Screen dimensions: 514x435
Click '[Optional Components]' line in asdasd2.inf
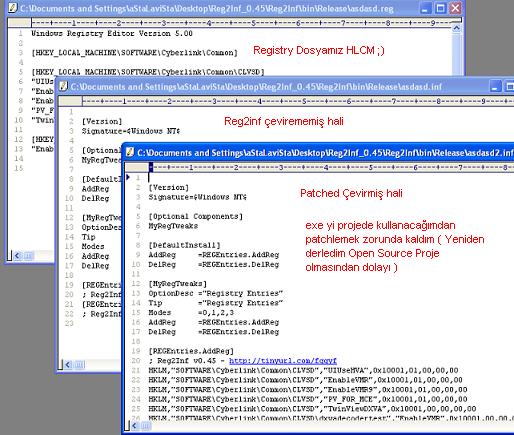coord(196,216)
